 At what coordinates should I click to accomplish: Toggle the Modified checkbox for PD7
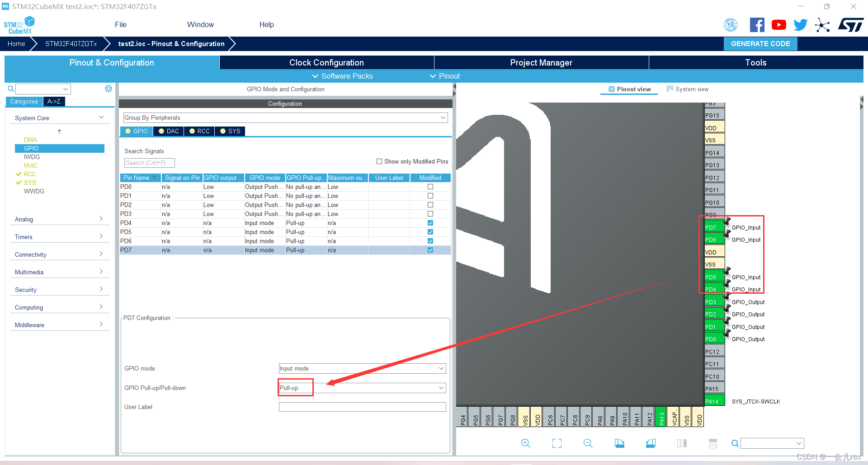(430, 250)
